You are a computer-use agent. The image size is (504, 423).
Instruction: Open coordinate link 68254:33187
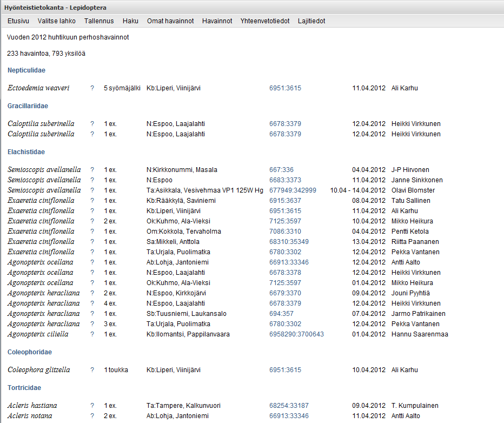pyautogui.click(x=289, y=406)
